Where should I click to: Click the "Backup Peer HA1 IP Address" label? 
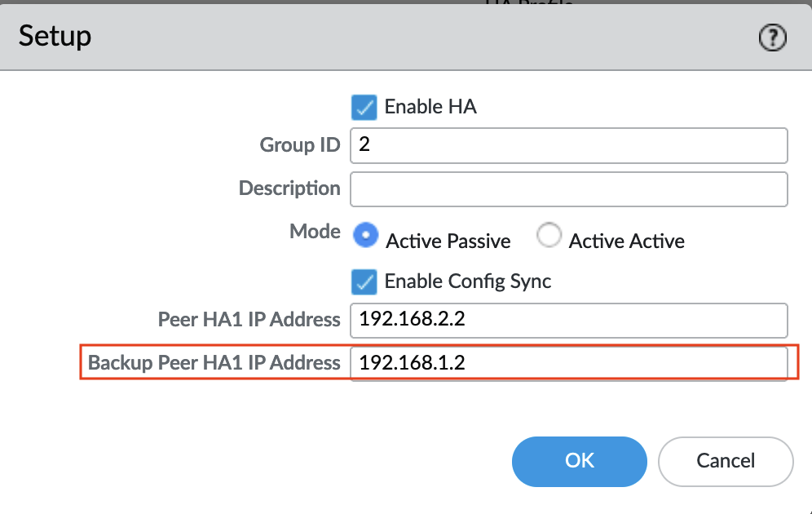214,363
